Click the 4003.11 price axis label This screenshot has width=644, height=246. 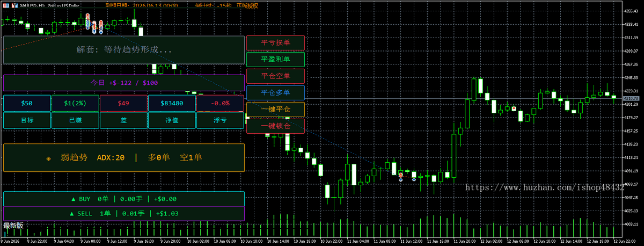[x=631, y=224]
